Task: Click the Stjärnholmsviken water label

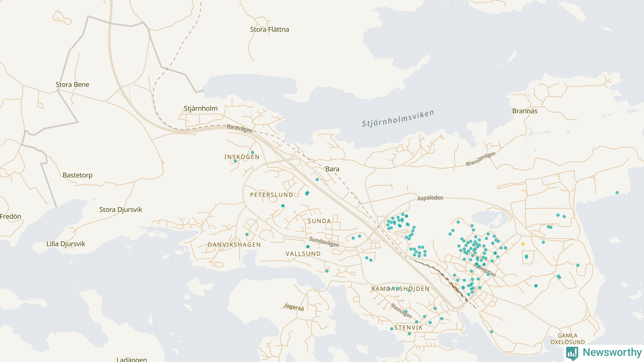Action: tap(398, 119)
